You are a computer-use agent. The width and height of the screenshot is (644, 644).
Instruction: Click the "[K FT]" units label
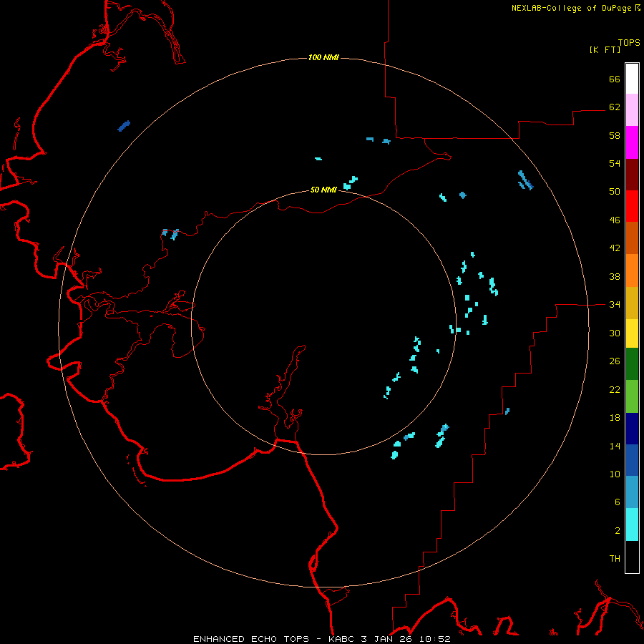tap(605, 49)
